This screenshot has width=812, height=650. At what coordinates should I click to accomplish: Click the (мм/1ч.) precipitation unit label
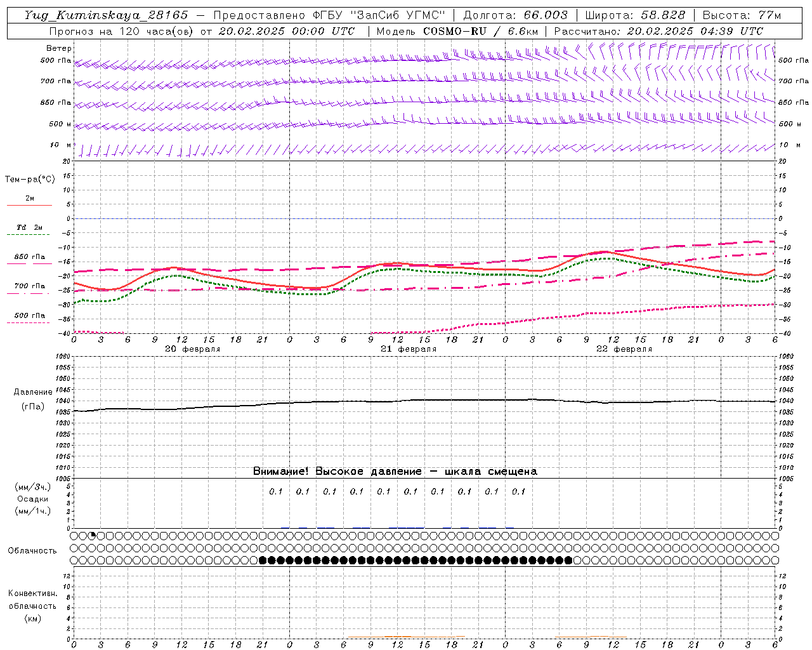tap(33, 511)
